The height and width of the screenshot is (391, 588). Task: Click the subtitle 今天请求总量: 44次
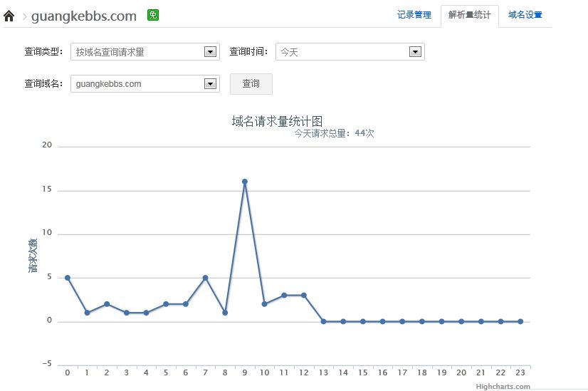click(x=334, y=134)
